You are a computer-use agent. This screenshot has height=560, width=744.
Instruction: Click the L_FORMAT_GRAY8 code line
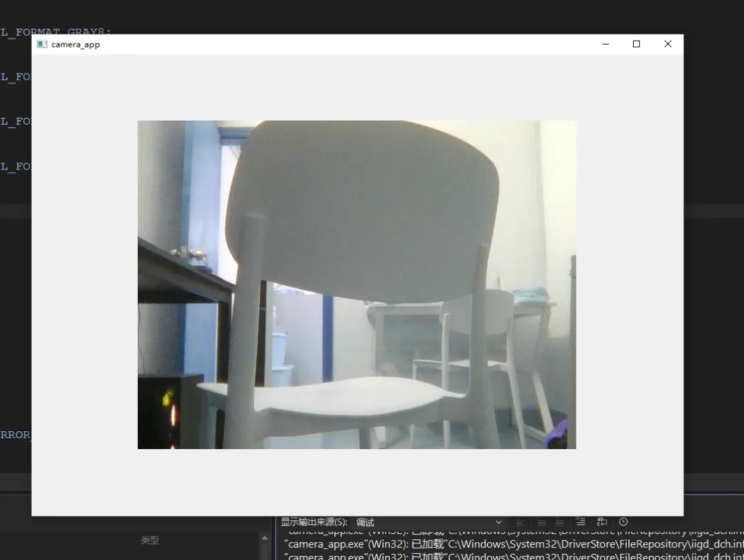click(56, 31)
